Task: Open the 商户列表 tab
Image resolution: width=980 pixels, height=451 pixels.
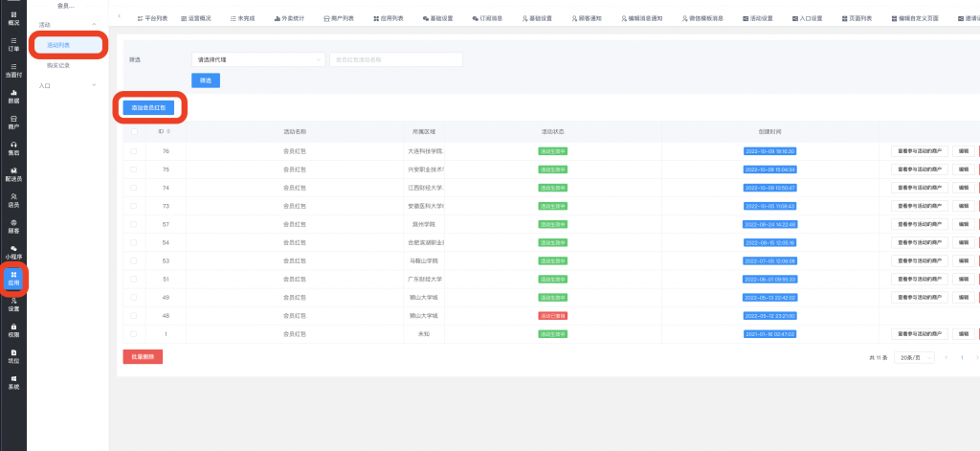Action: point(339,18)
